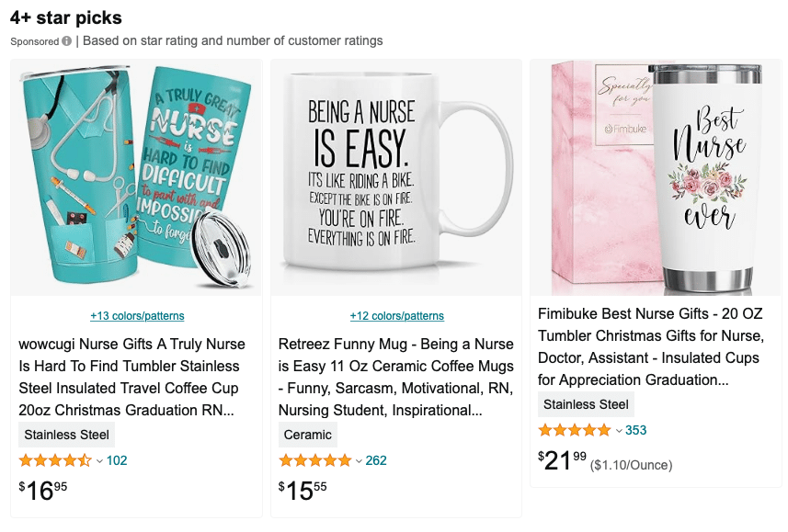Open the Being a Nurse mug image
The height and width of the screenshot is (532, 788).
[x=396, y=178]
